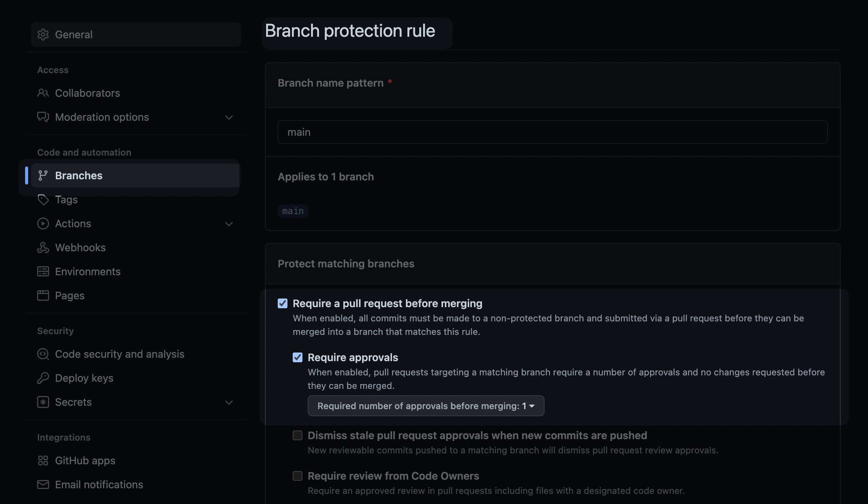Open Tags settings page

[x=136, y=199]
